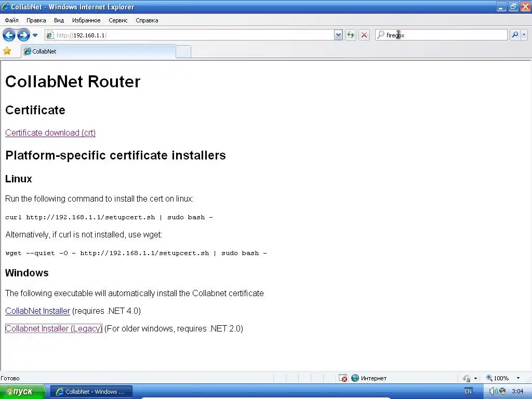The width and height of the screenshot is (532, 399).
Task: Click the volume speaker tray icon
Action: tap(493, 391)
